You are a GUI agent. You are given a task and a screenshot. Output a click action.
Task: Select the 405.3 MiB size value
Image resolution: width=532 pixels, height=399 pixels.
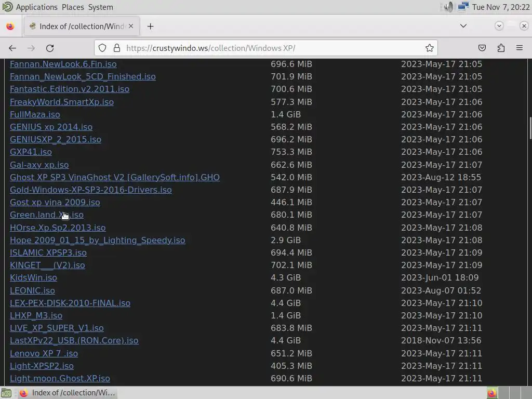(x=291, y=366)
